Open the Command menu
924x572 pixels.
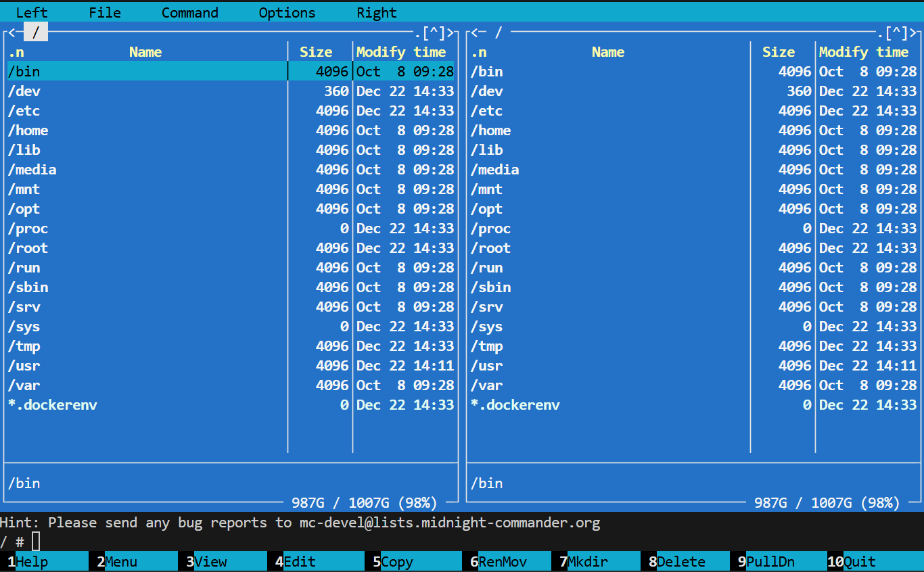[x=189, y=13]
